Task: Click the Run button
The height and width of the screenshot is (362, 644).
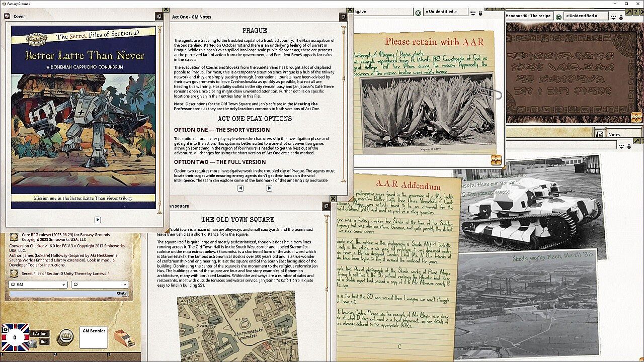Action: tap(44, 341)
